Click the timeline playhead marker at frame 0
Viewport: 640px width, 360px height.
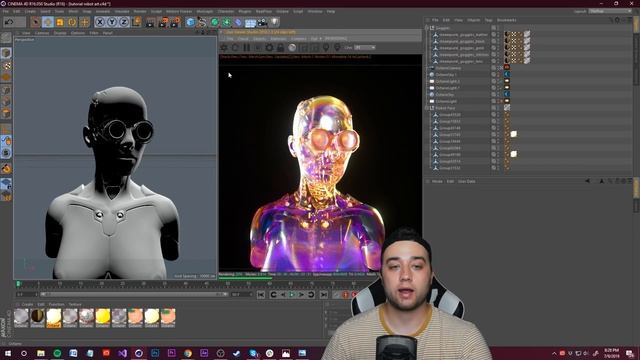pos(18,283)
